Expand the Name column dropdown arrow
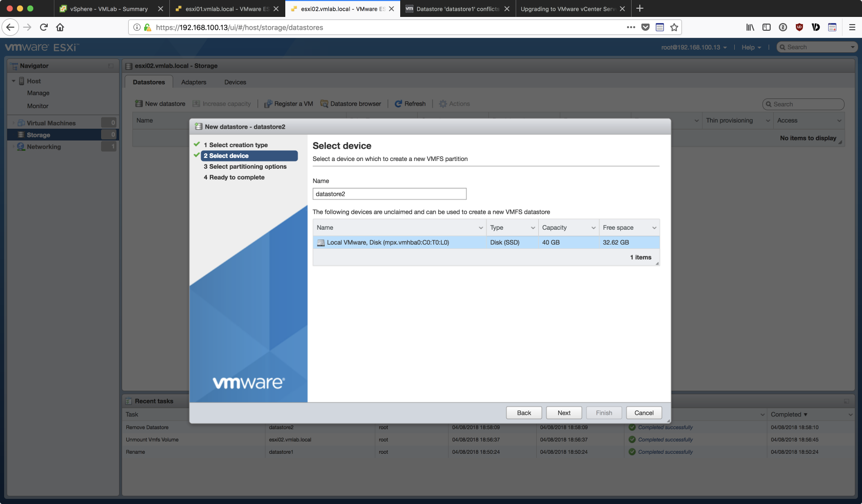This screenshot has width=862, height=504. (x=481, y=228)
